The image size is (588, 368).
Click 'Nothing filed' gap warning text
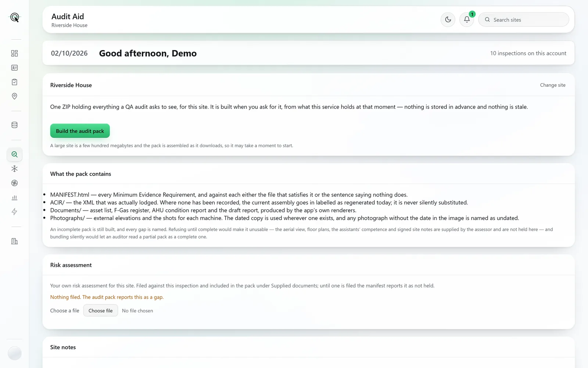[x=107, y=297]
